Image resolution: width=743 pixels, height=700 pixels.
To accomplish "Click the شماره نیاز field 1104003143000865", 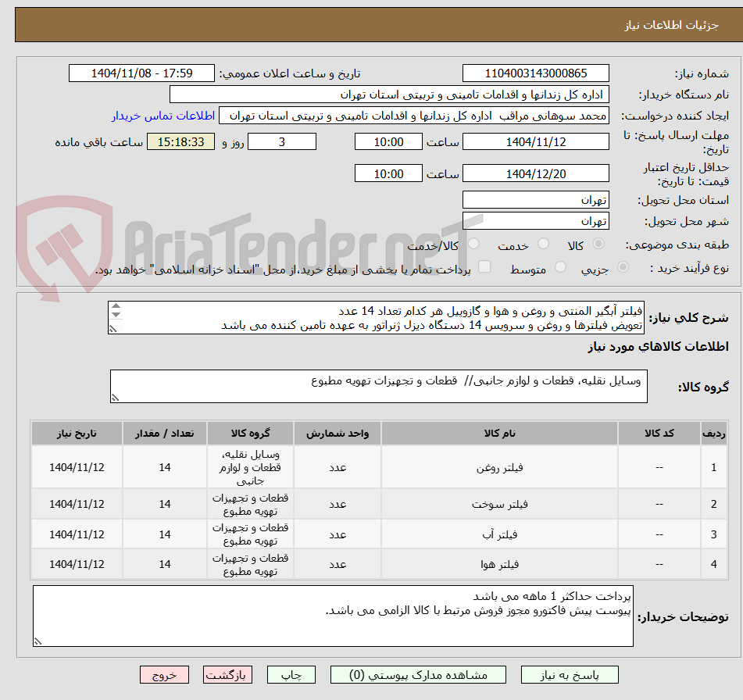I will [x=535, y=73].
